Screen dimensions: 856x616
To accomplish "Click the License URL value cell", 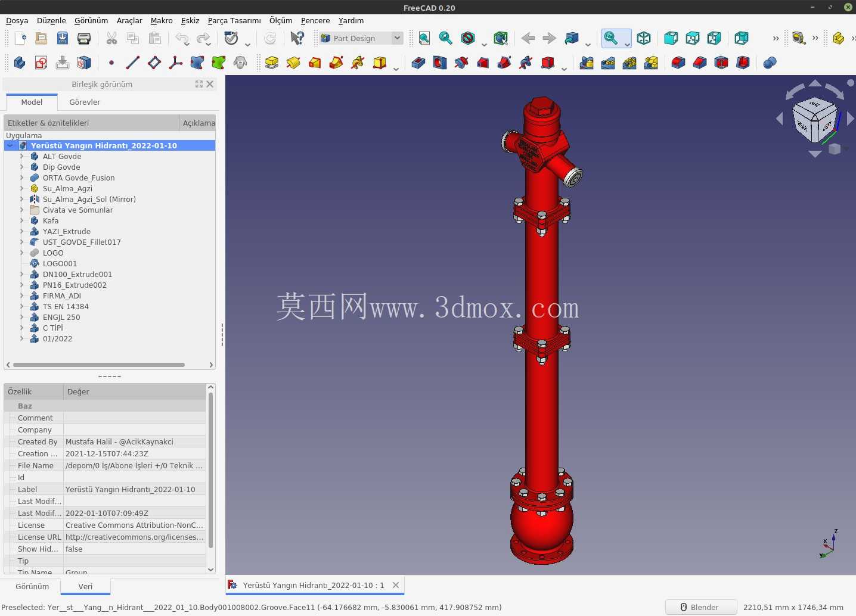I will pos(135,537).
